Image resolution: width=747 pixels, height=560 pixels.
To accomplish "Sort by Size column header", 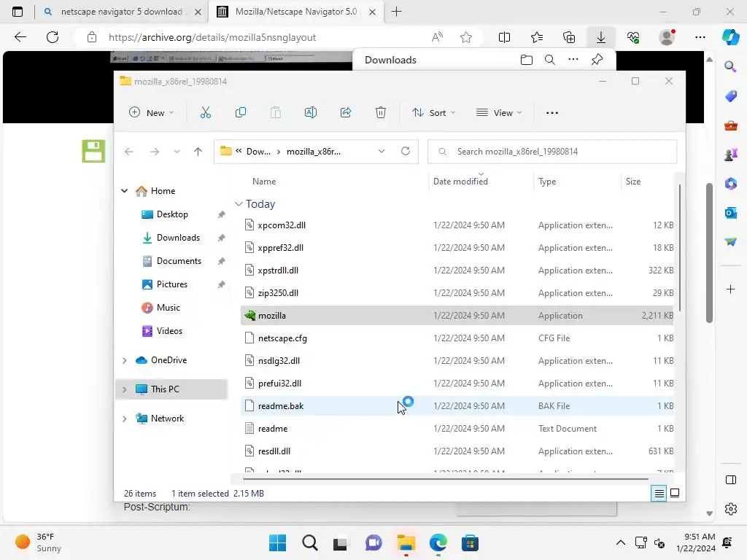I will point(633,182).
